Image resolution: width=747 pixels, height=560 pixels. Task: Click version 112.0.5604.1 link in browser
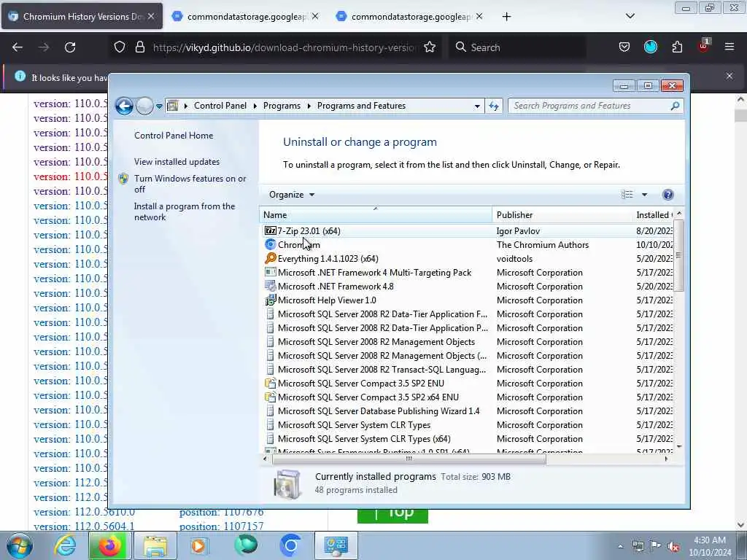click(x=84, y=526)
